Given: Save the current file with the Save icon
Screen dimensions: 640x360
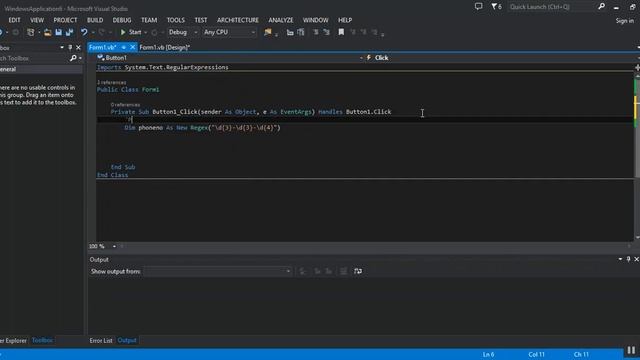Looking at the screenshot, I should 58,32.
